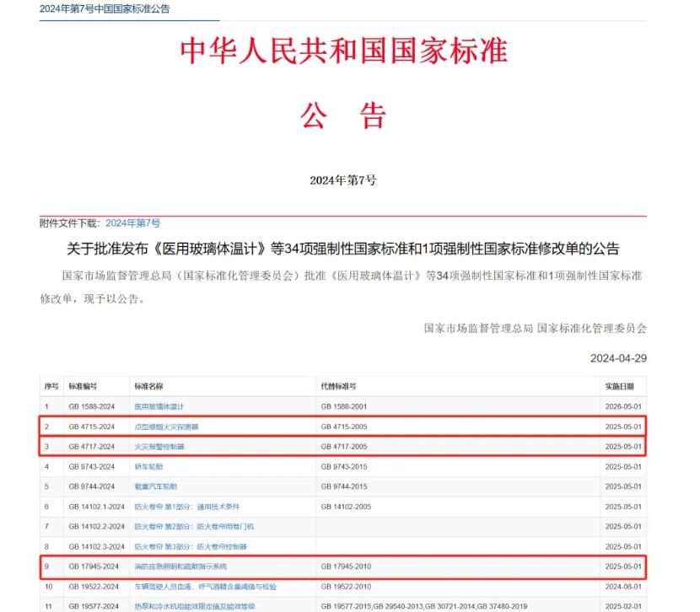Click the 序号 column header
This screenshot has height=612, width=700.
click(51, 386)
